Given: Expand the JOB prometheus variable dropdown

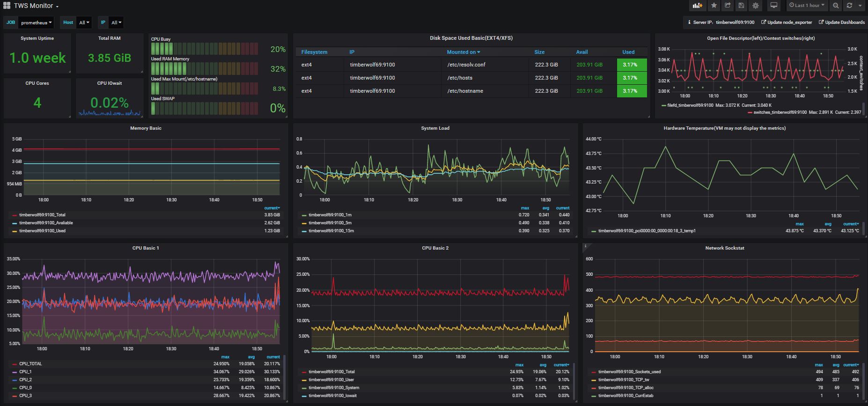Looking at the screenshot, I should pos(36,22).
